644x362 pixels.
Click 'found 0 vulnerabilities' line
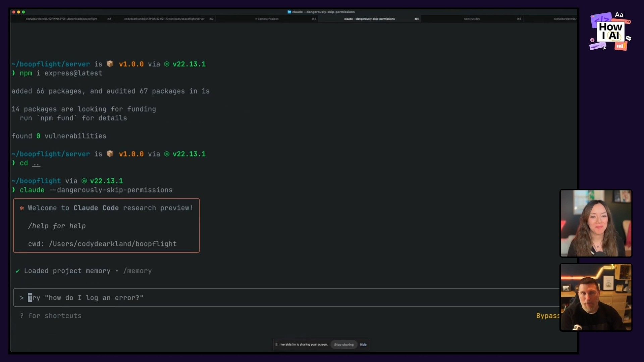pos(59,136)
